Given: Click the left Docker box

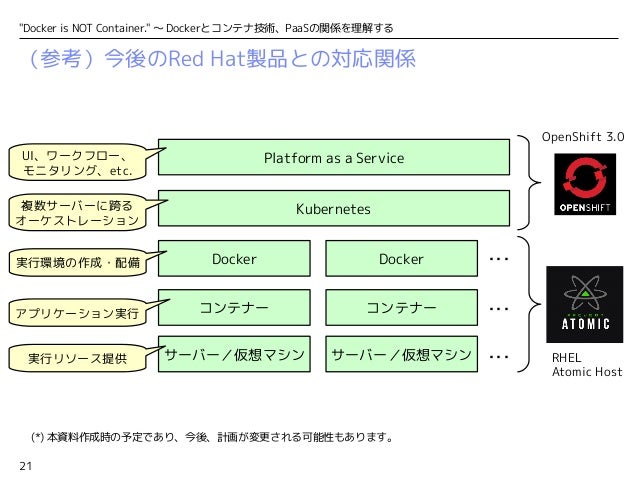Looking at the screenshot, I should pos(234,258).
